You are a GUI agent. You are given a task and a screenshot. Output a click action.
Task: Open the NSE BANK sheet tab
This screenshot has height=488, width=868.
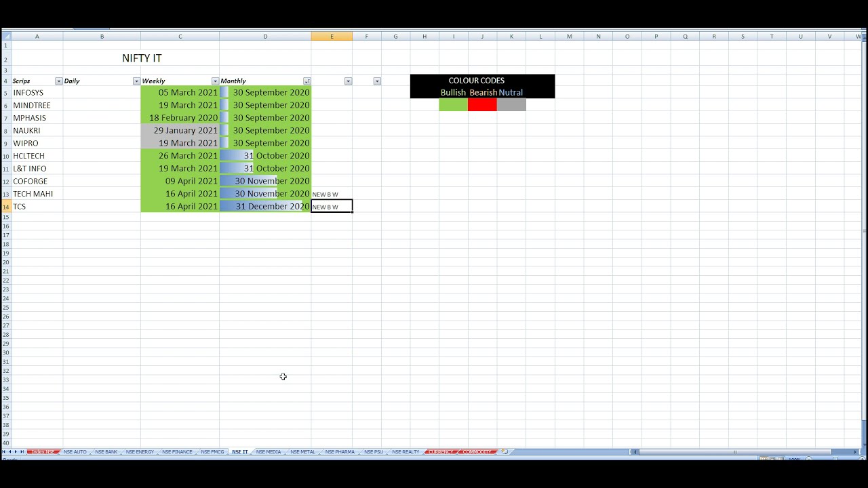click(x=106, y=452)
